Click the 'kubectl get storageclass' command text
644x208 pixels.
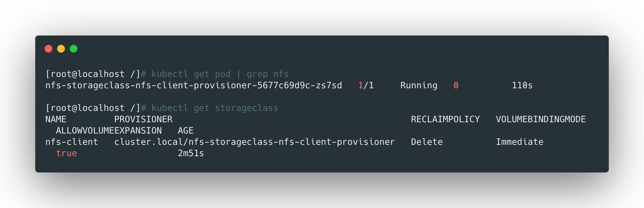coord(214,108)
